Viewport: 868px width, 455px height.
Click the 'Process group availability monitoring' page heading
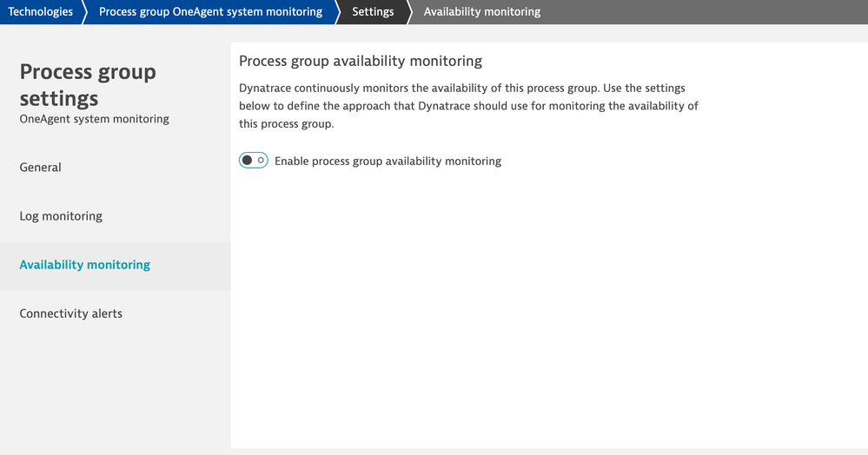(x=360, y=62)
